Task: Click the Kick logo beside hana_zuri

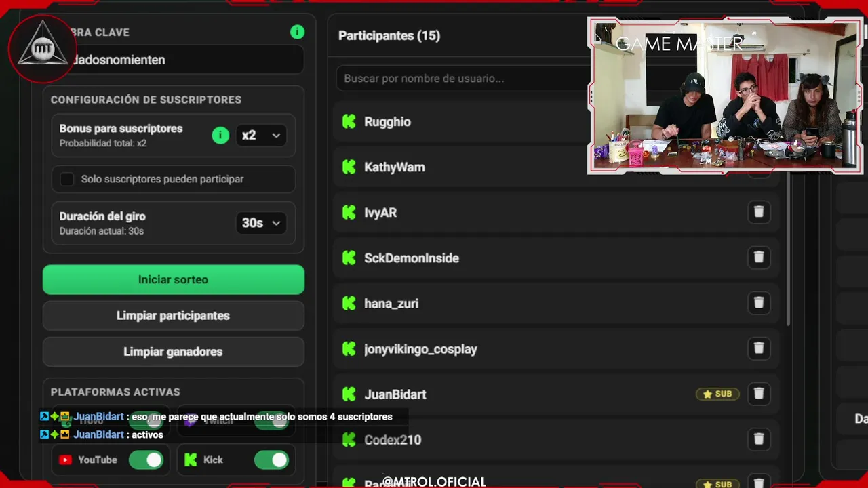Action: pos(349,303)
